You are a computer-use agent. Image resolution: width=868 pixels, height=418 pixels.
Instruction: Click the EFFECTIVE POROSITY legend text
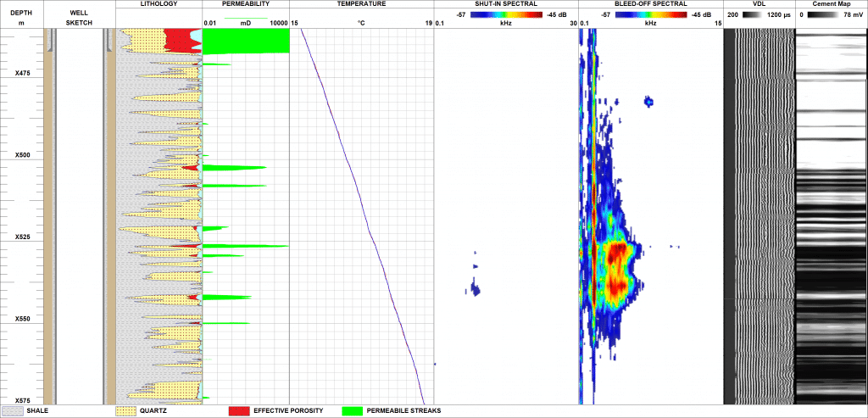[288, 411]
